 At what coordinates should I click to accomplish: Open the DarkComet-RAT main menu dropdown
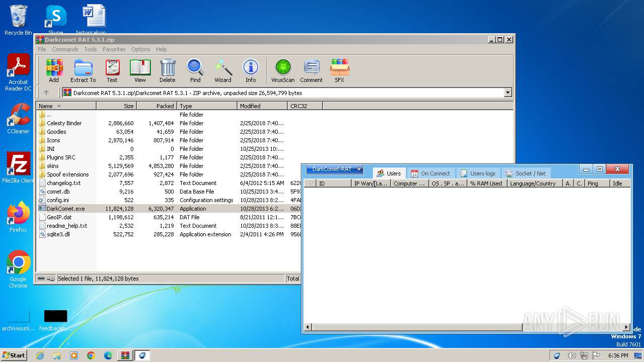click(335, 169)
